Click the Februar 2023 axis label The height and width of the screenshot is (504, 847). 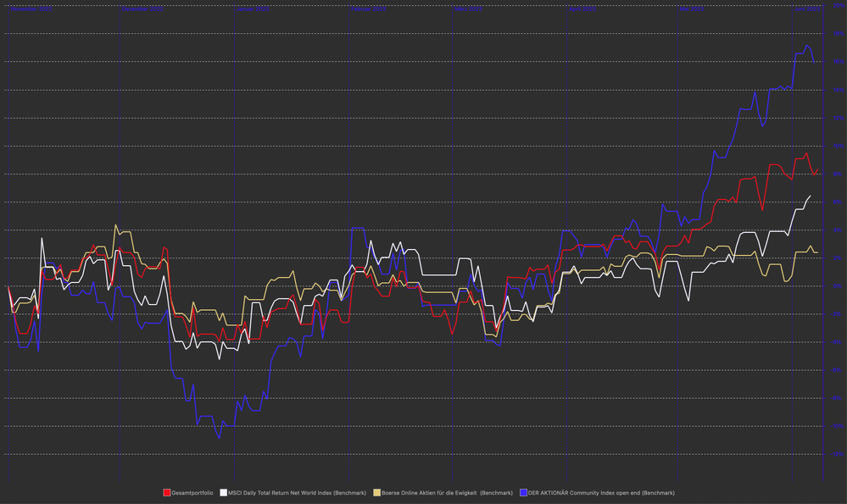[370, 9]
